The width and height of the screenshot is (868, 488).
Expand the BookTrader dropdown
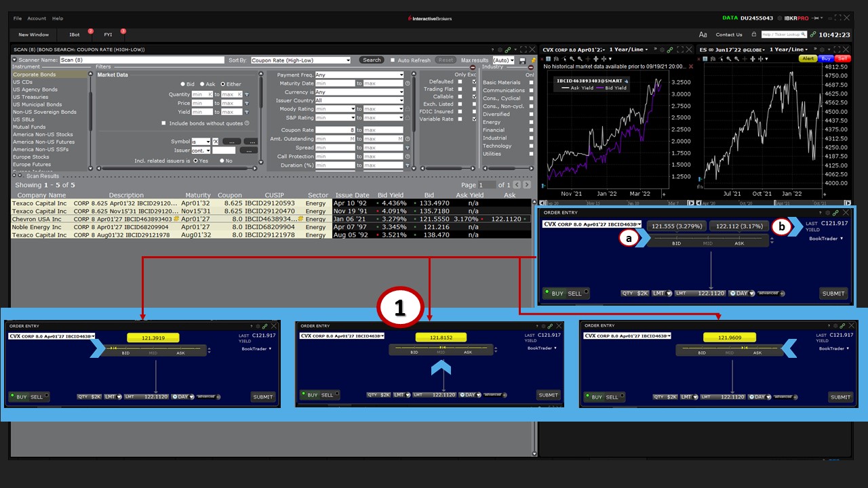826,239
